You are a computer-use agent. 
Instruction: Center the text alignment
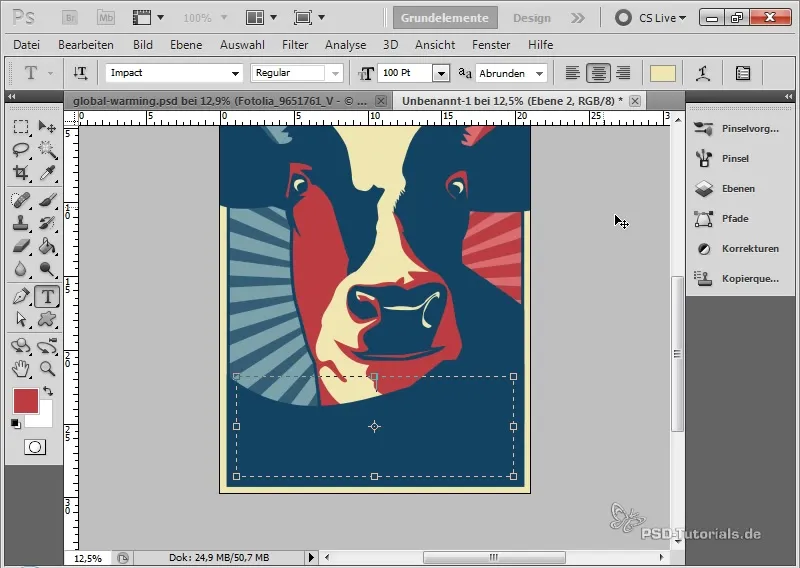click(598, 73)
